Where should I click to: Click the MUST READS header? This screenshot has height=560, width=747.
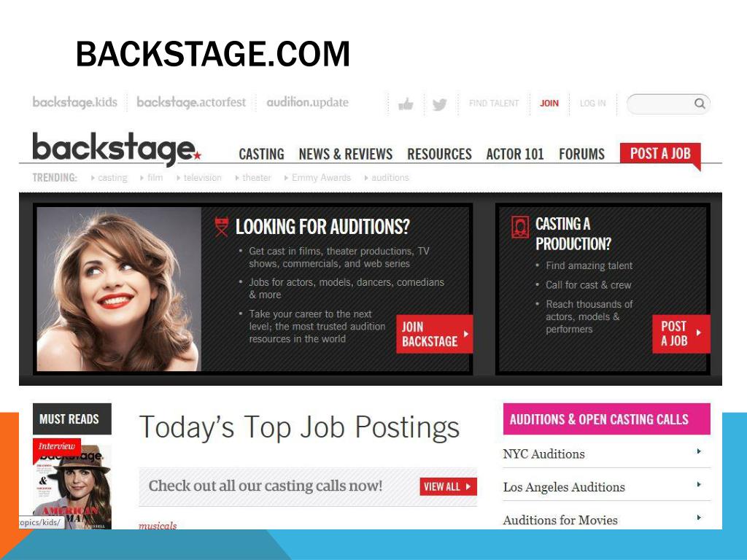click(x=72, y=419)
